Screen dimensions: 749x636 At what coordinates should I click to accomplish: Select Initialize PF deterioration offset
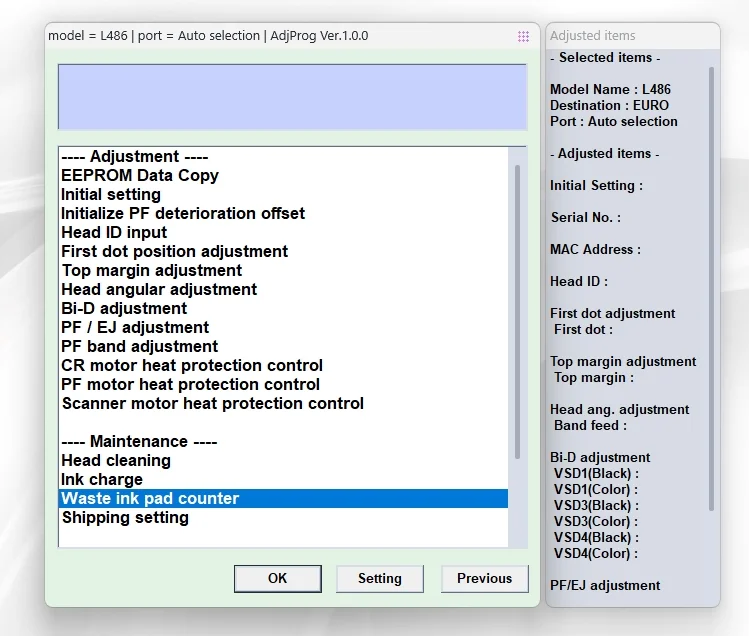(283, 213)
